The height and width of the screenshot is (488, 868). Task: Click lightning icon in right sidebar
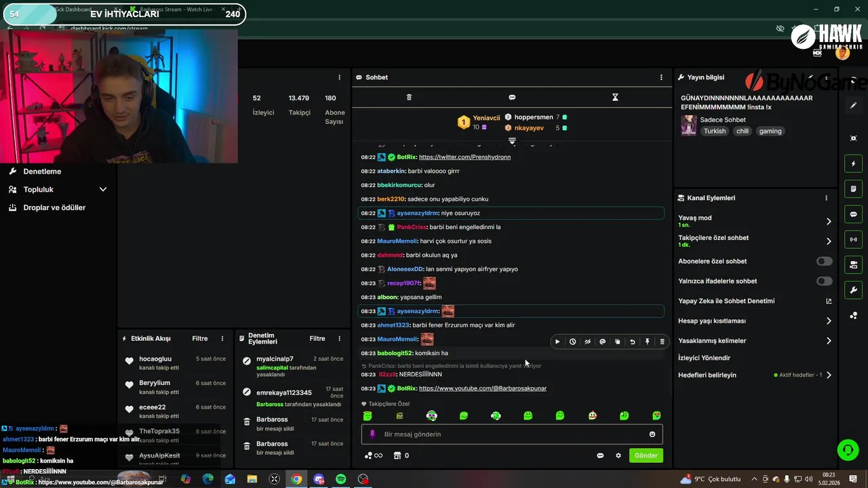(854, 164)
